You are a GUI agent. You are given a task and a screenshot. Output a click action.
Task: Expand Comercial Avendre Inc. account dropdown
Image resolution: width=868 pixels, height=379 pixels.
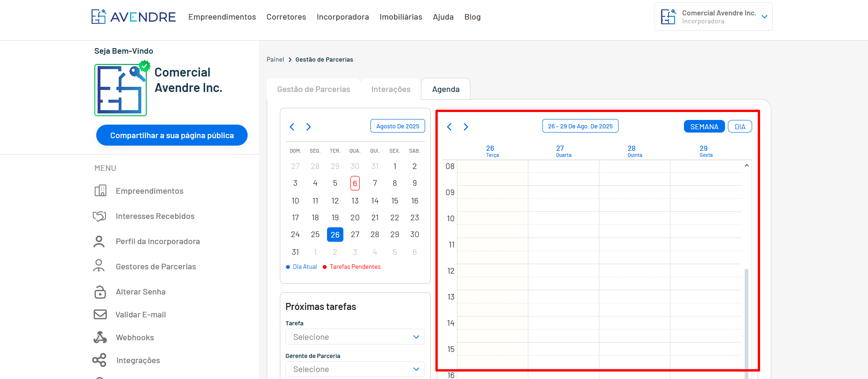tap(764, 17)
